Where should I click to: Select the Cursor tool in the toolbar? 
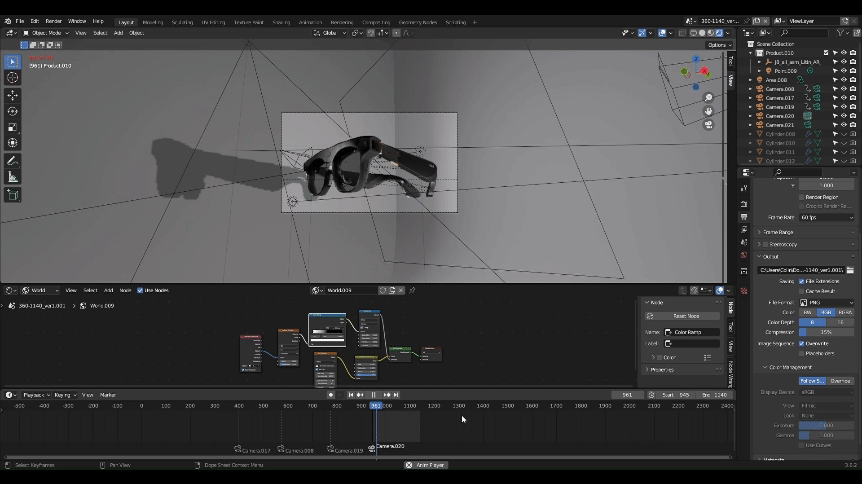pyautogui.click(x=12, y=78)
